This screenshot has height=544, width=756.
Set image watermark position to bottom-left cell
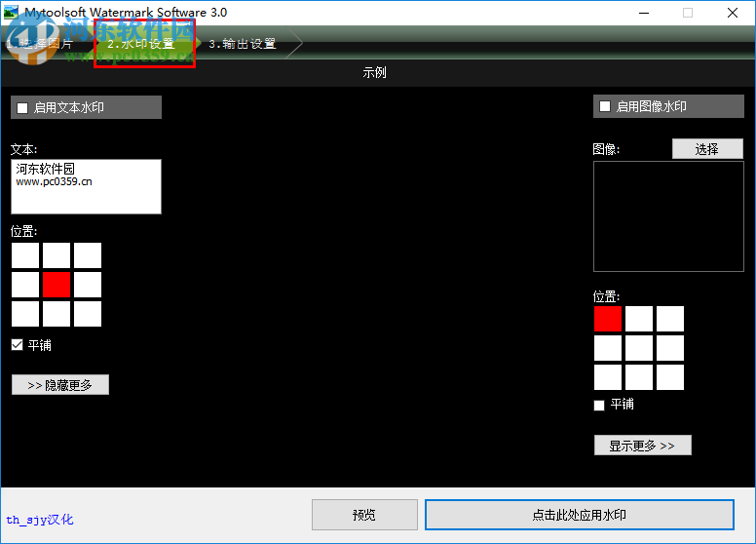pyautogui.click(x=608, y=377)
